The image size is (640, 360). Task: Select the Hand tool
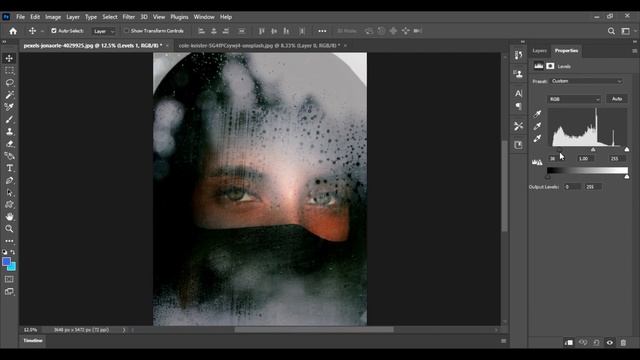point(9,217)
